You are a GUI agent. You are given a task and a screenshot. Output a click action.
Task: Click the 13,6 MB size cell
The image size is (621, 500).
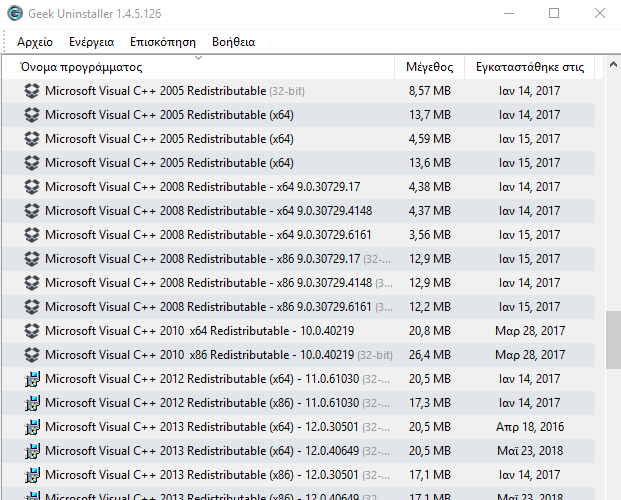coord(430,163)
